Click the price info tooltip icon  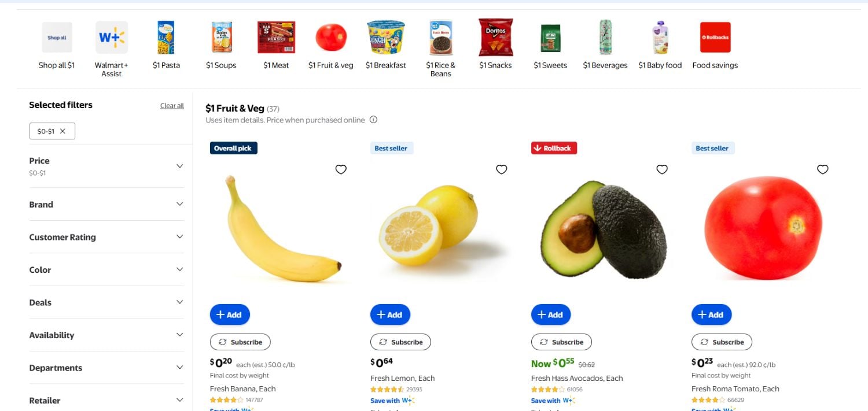[373, 120]
